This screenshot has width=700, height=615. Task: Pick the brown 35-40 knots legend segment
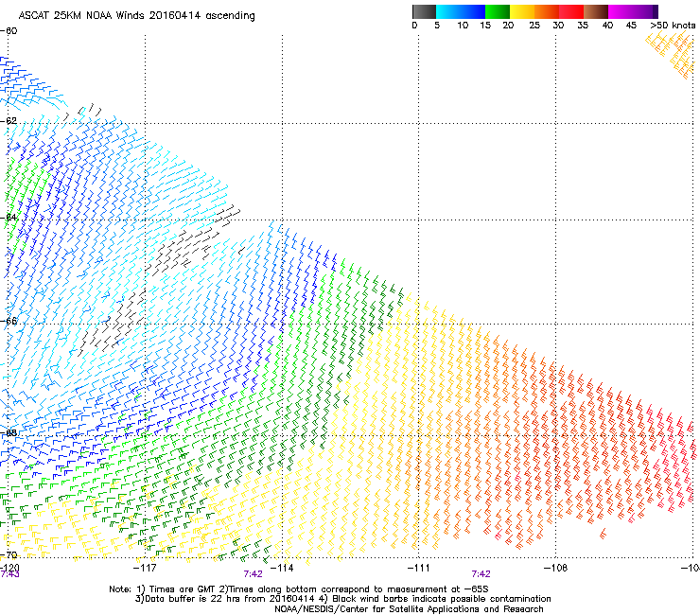pyautogui.click(x=596, y=11)
